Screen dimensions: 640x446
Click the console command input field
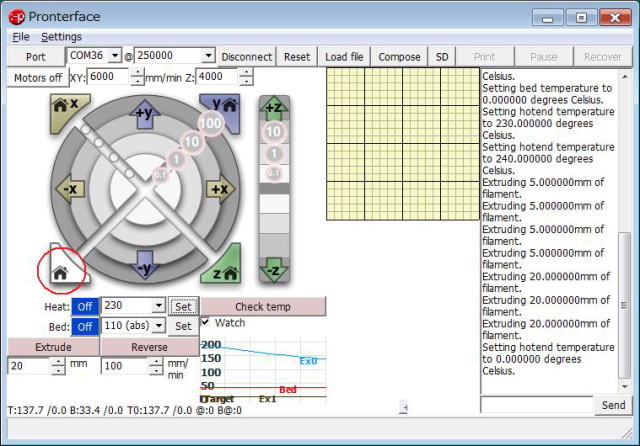[x=537, y=405]
